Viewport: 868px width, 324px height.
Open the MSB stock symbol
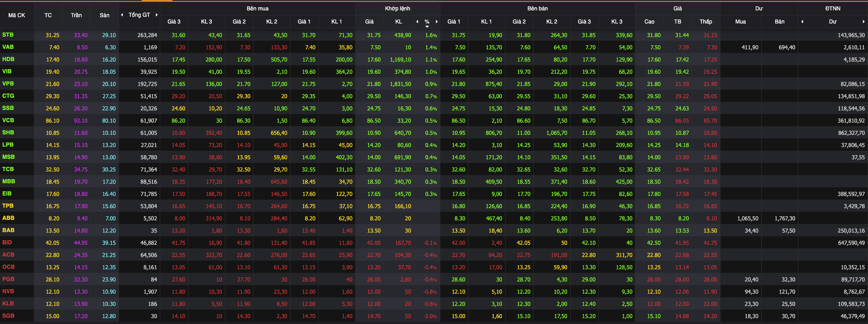[x=8, y=157]
